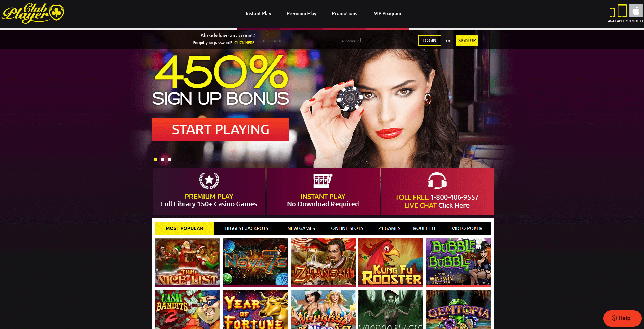Select the first yellow carousel dot
644x329 pixels.
click(x=156, y=160)
